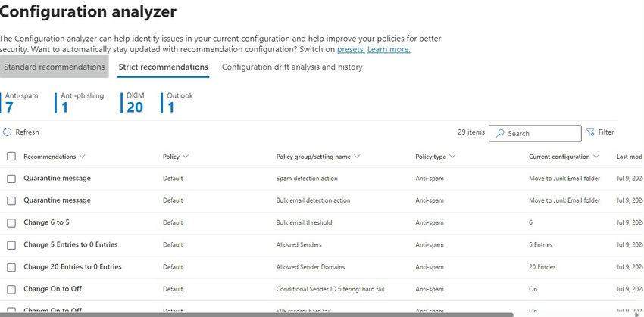Select the DKIM 20 count filter
Image resolution: width=644 pixels, height=317 pixels.
[x=134, y=102]
